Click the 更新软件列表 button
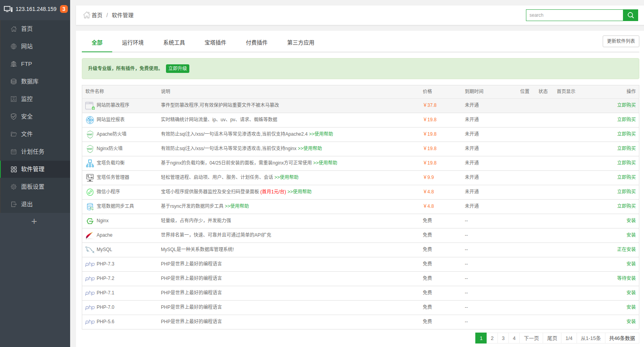The width and height of the screenshot is (644, 347). pos(621,41)
